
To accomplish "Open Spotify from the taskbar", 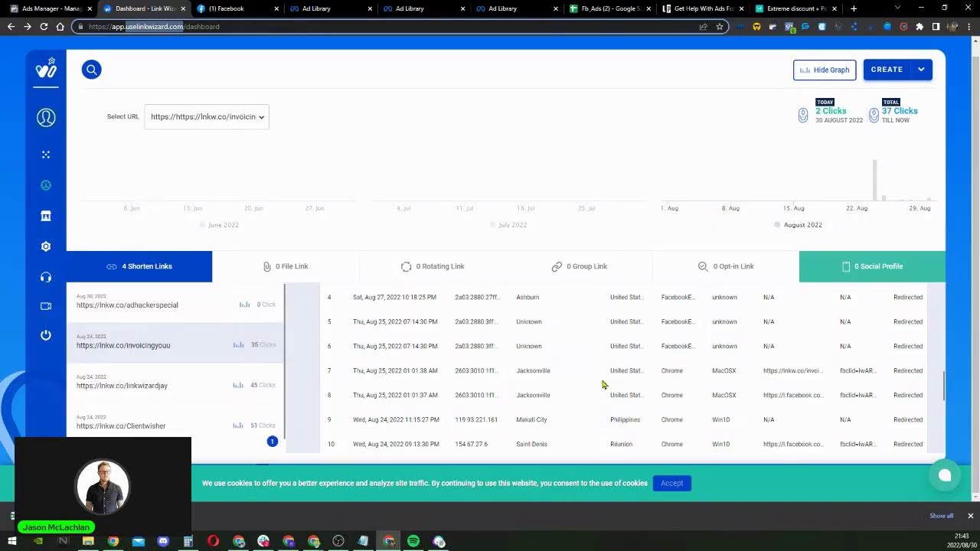I will (x=413, y=541).
